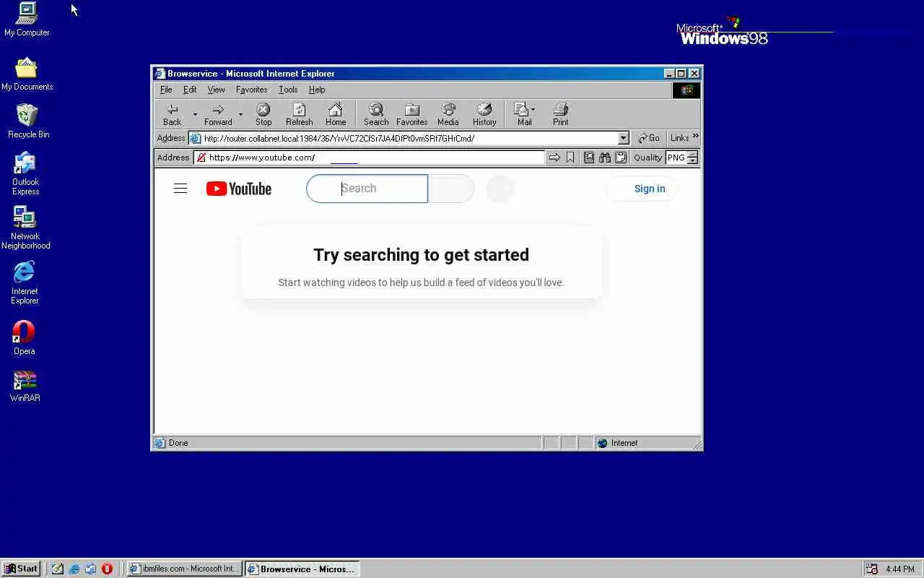Click the Browservice clipboard icon
This screenshot has width=924, height=578.
[621, 158]
